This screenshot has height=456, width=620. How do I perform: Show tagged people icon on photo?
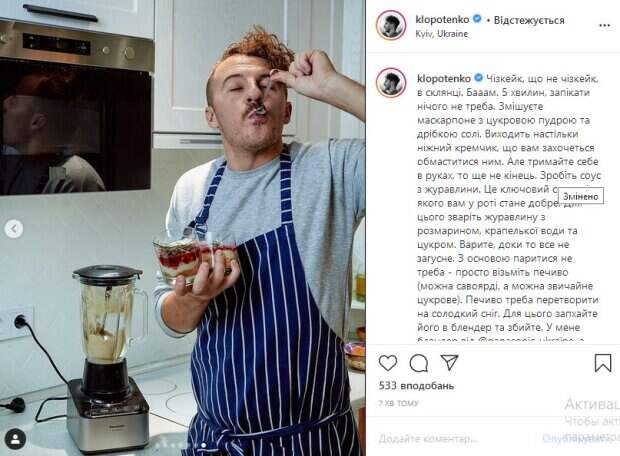[16, 439]
